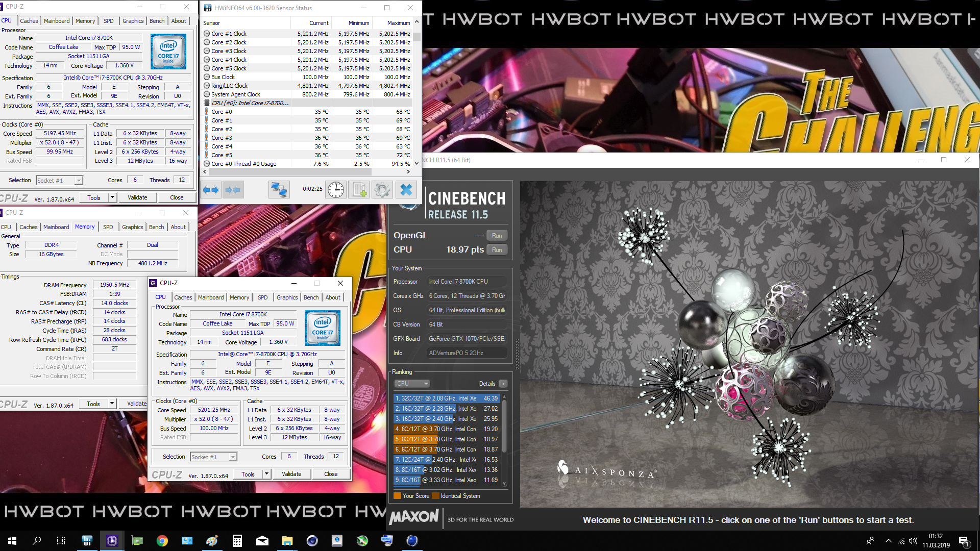This screenshot has height=551, width=980.
Task: Switch to Mainboard tab in front CPU-Z
Action: (x=211, y=297)
